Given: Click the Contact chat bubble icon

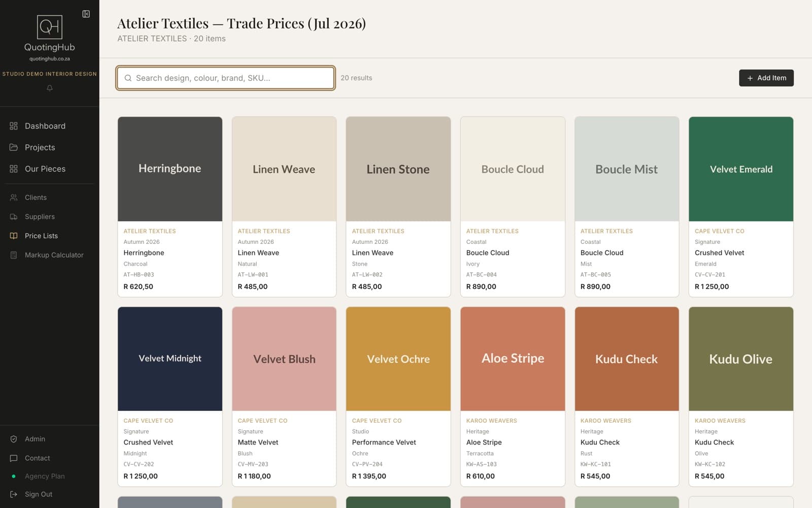Looking at the screenshot, I should point(14,458).
